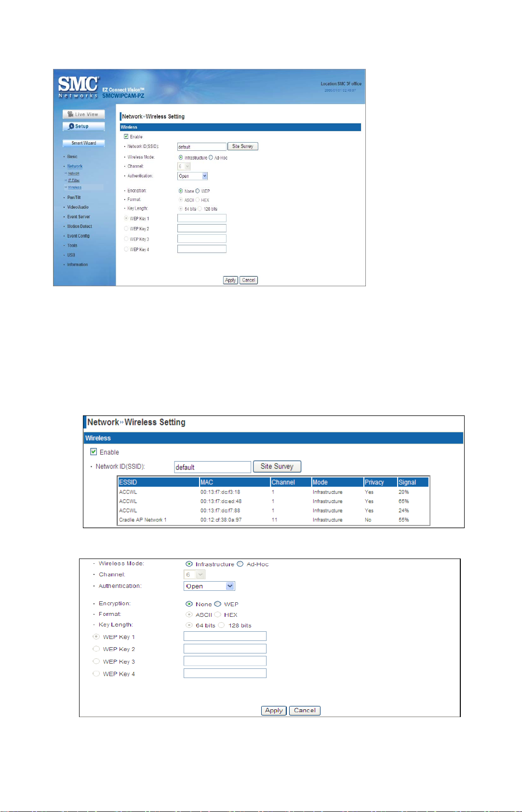The height and width of the screenshot is (812, 522).
Task: Choose None encryption in the bottom screenshot
Action: pyautogui.click(x=189, y=604)
